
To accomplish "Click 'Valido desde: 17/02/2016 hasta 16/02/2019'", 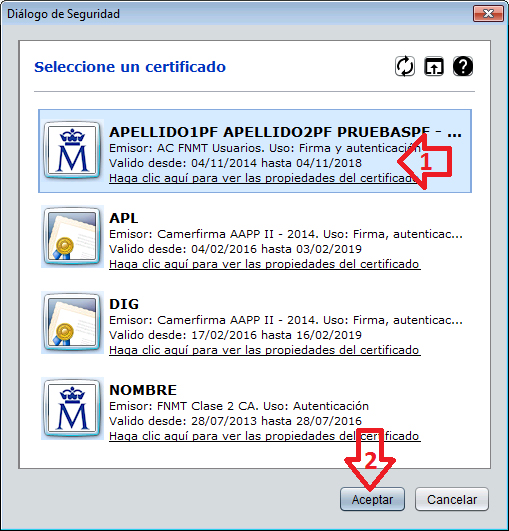I will (x=235, y=335).
